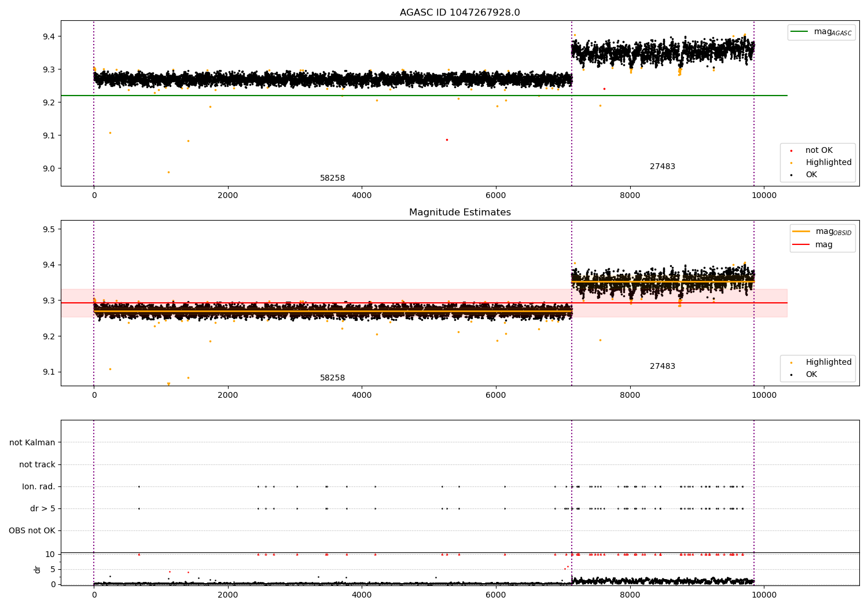
Task: Click the "9.0" y-tick of the top plot
Action: tap(49, 169)
